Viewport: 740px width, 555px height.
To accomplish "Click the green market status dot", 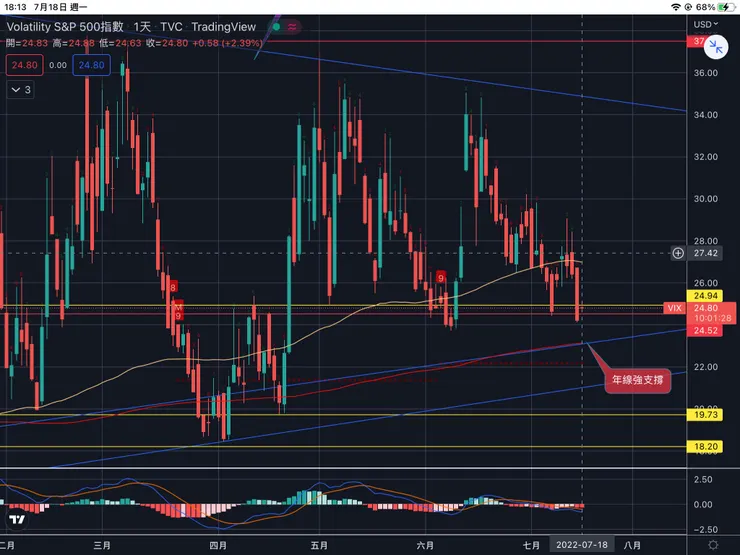I will point(277,27).
